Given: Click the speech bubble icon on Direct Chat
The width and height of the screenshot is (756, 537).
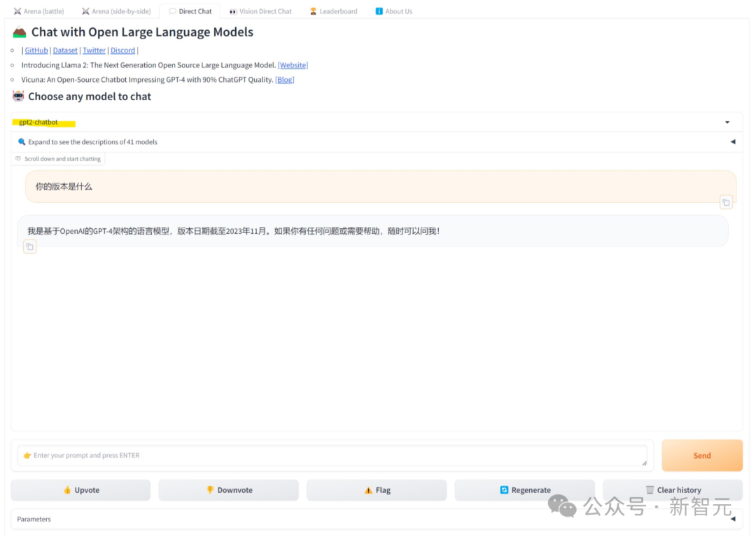Looking at the screenshot, I should [x=172, y=11].
